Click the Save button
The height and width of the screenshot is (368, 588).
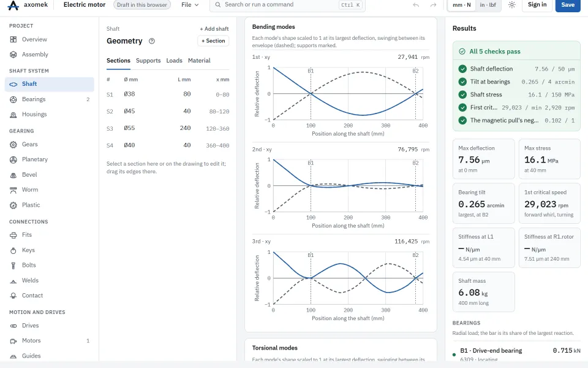click(568, 5)
